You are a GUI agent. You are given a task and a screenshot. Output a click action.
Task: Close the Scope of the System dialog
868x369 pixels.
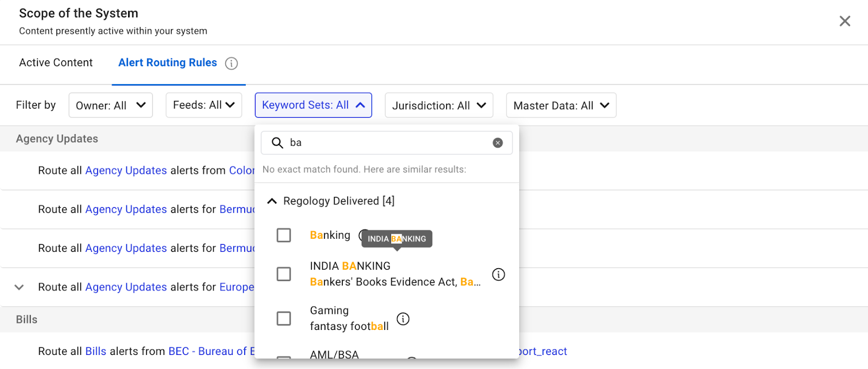point(845,21)
